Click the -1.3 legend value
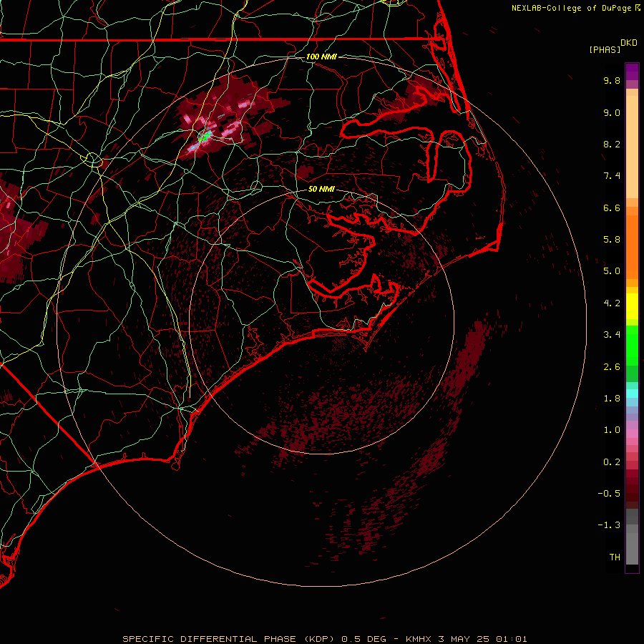Image resolution: width=644 pixels, height=644 pixels. 609,525
